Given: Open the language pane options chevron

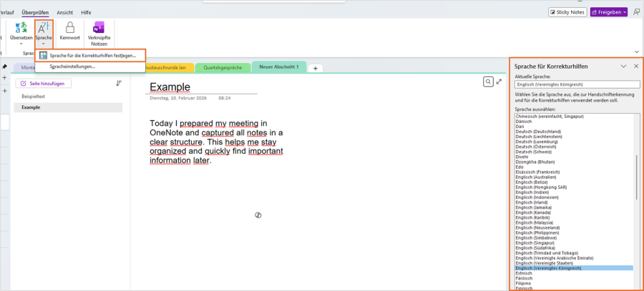Looking at the screenshot, I should point(623,66).
